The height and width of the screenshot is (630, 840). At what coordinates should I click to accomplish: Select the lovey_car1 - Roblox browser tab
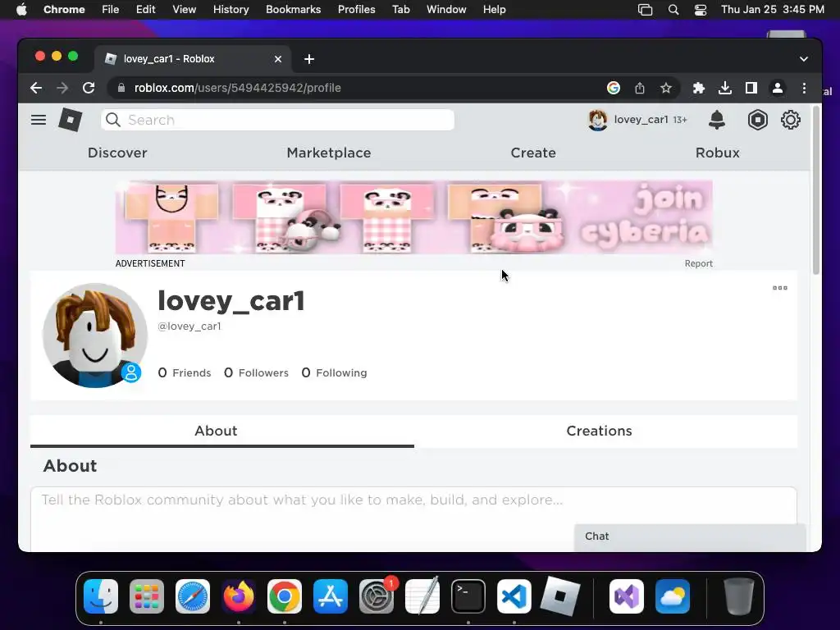click(193, 59)
